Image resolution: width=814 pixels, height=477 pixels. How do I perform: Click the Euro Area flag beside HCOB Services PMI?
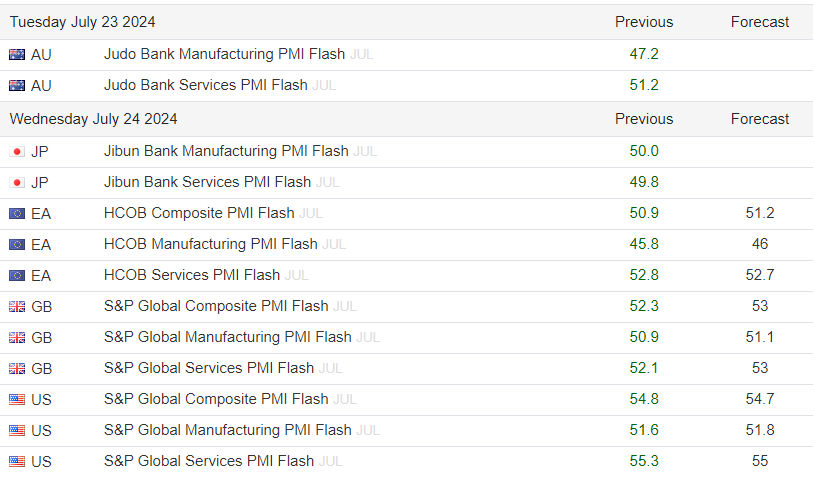click(x=17, y=276)
